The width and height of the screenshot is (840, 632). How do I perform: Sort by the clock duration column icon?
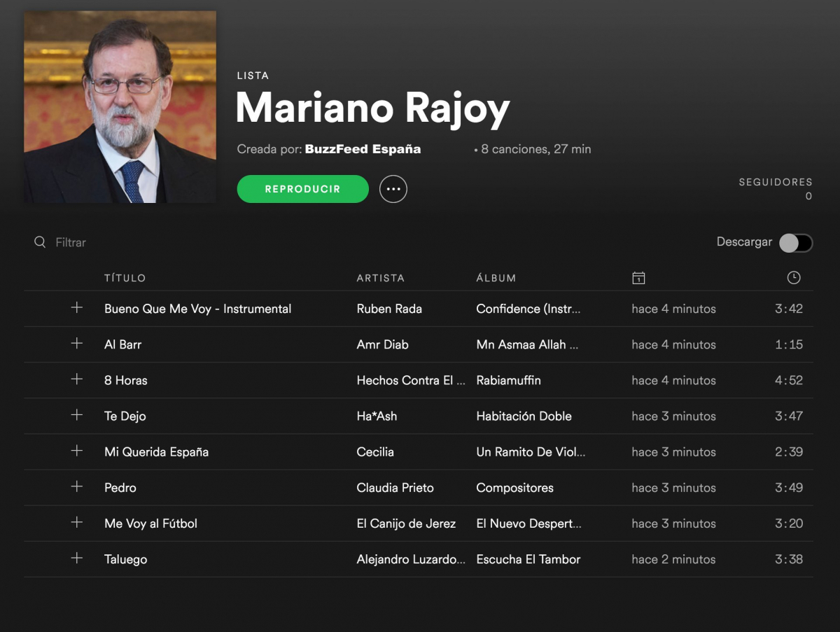[794, 278]
